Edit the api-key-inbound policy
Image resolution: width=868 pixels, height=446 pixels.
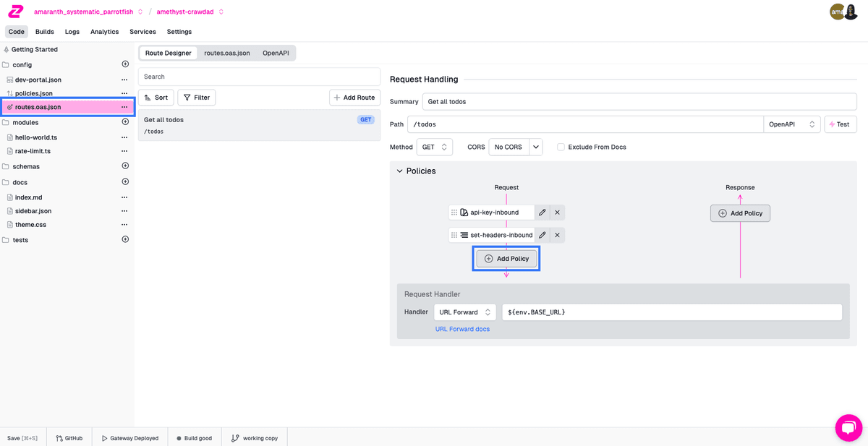542,213
